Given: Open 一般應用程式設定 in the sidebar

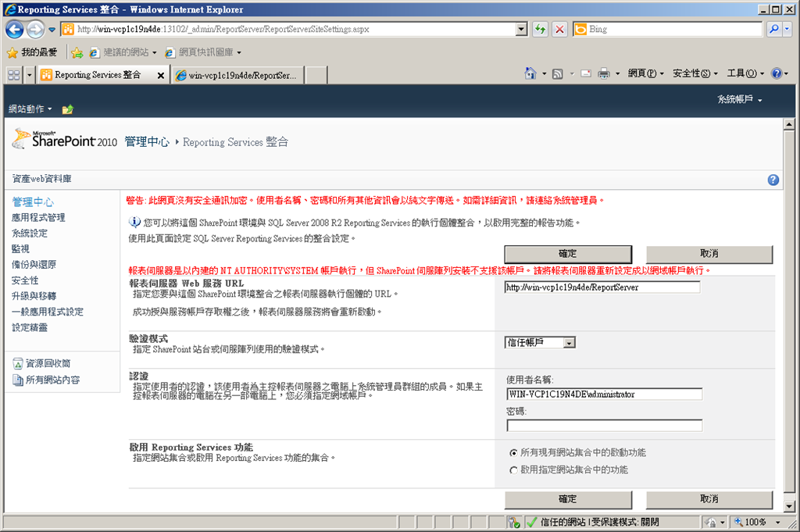Looking at the screenshot, I should point(48,312).
